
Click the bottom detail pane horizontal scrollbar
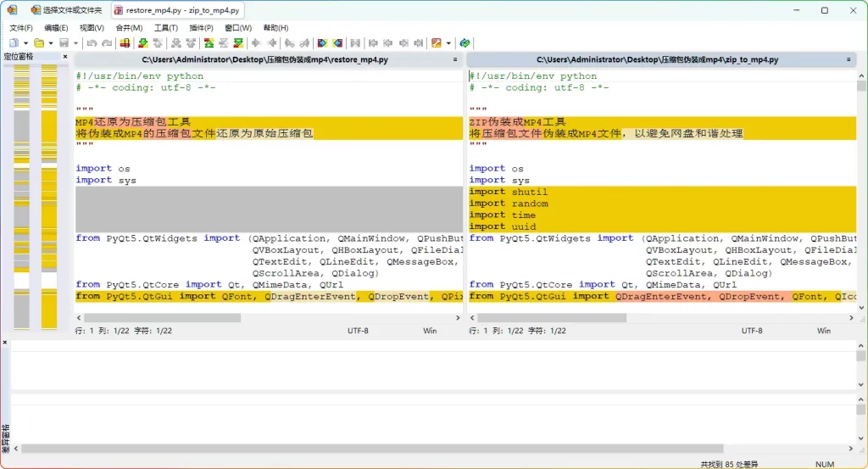coord(372,449)
